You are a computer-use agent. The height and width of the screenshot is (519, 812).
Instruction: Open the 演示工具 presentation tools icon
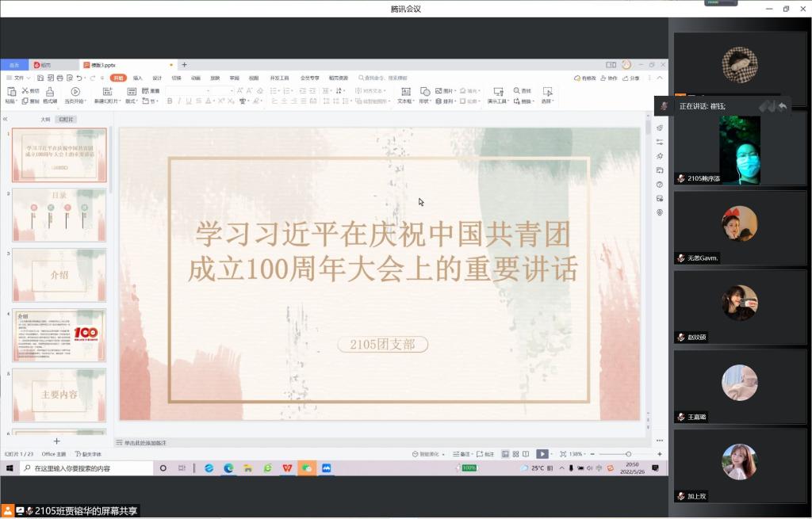coord(498,92)
